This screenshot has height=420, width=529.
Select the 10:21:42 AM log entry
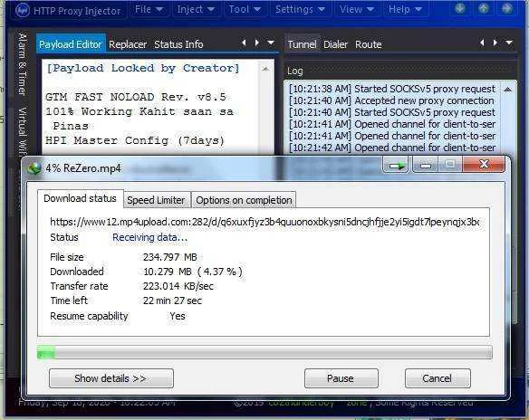tap(392, 148)
